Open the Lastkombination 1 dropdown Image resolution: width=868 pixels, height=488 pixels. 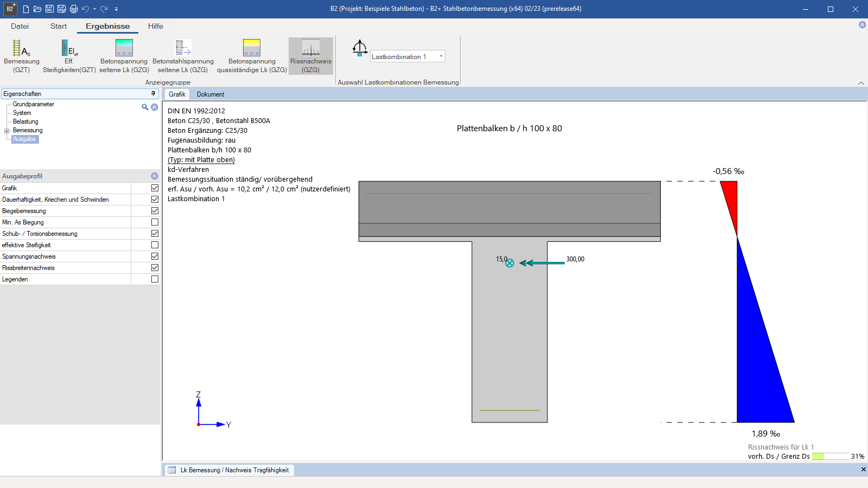(x=441, y=56)
